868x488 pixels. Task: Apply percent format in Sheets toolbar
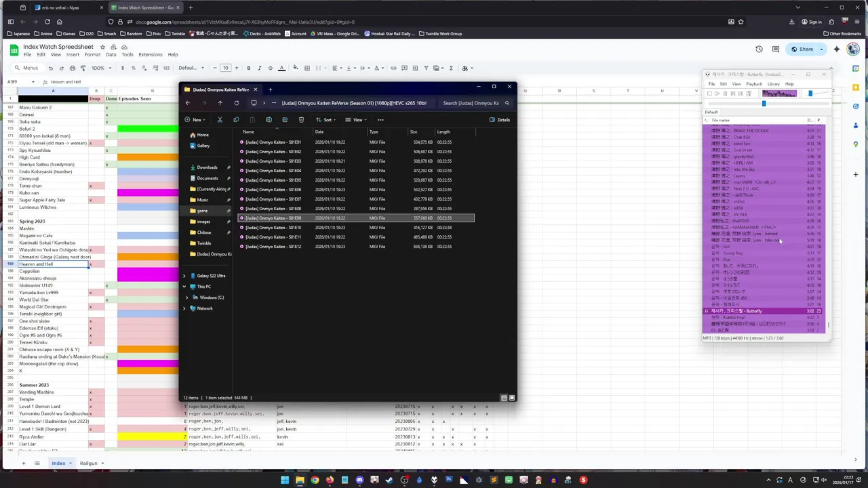pos(133,68)
